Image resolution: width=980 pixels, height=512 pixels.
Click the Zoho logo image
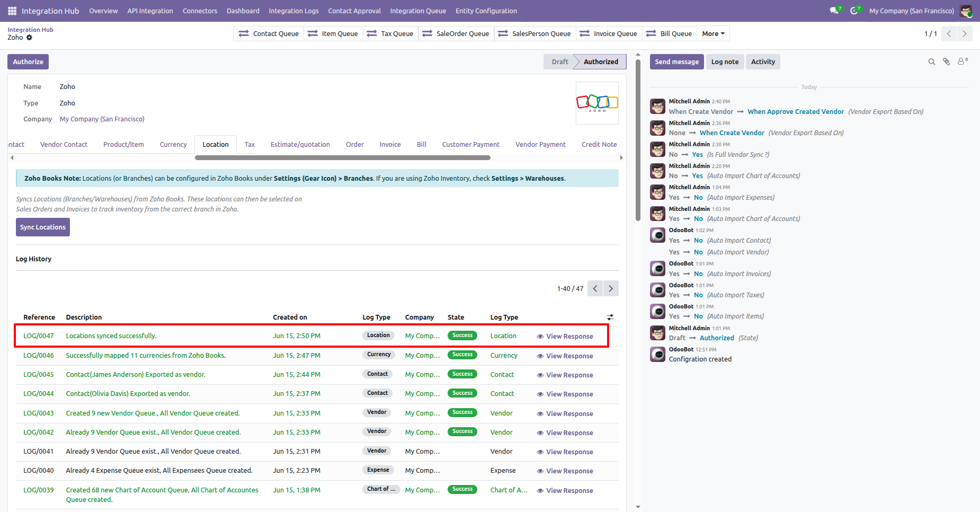(x=597, y=103)
